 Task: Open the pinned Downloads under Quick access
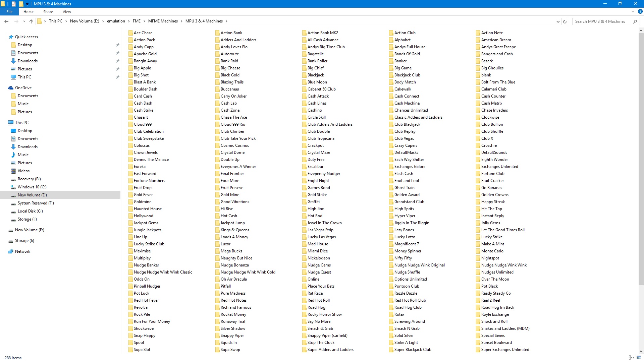28,61
